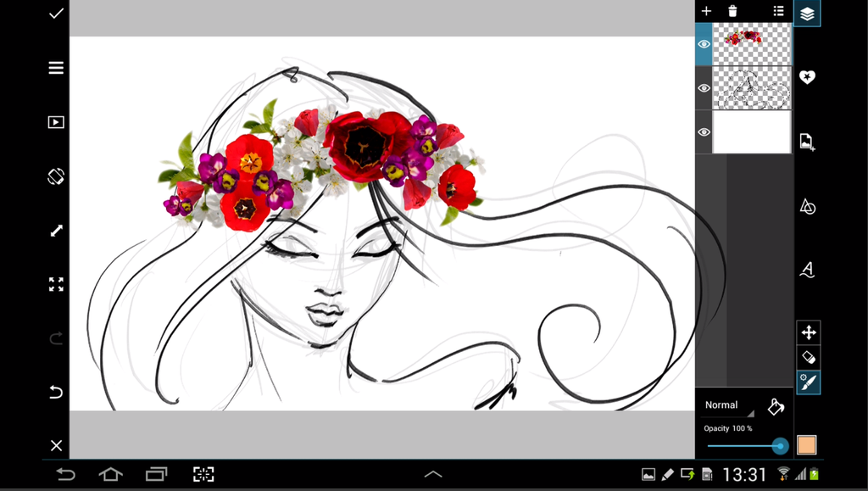Tap the screenshot capture icon in navbar

(203, 474)
